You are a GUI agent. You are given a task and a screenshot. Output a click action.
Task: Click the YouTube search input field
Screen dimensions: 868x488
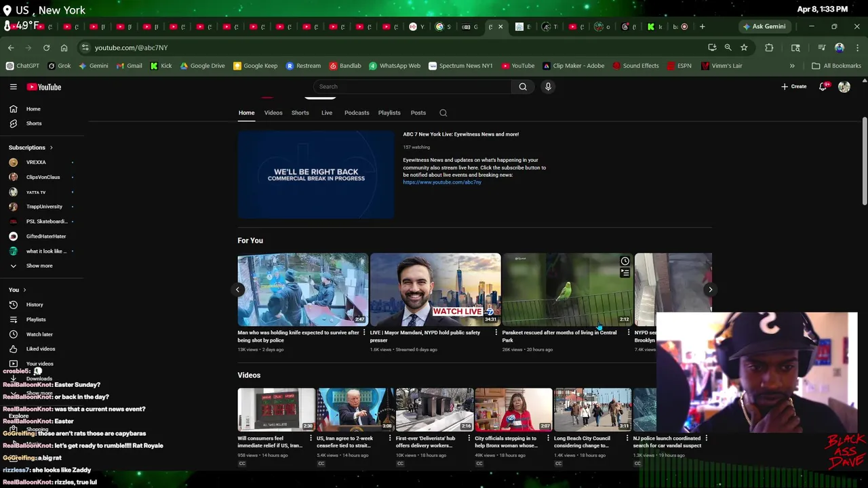pyautogui.click(x=412, y=87)
